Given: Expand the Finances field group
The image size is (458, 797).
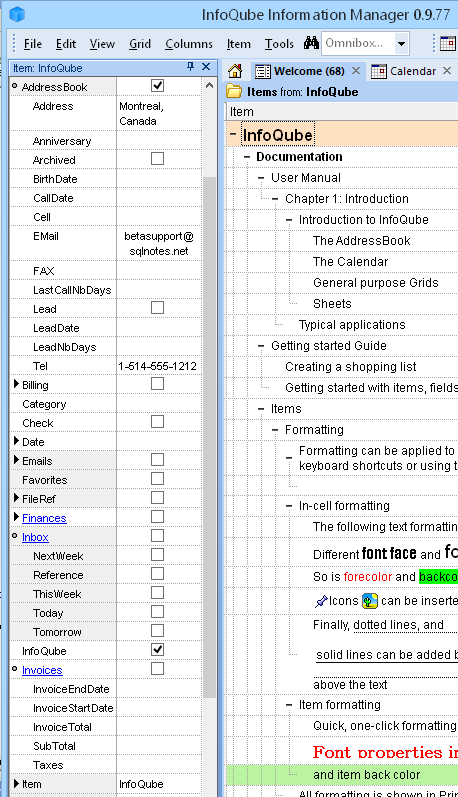Looking at the screenshot, I should pos(16,517).
